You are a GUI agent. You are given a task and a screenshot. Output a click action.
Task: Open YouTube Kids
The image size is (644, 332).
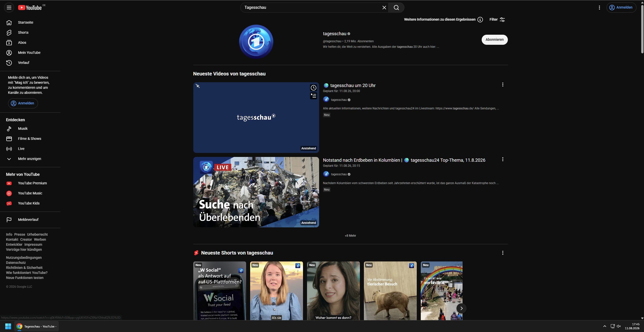(x=30, y=203)
